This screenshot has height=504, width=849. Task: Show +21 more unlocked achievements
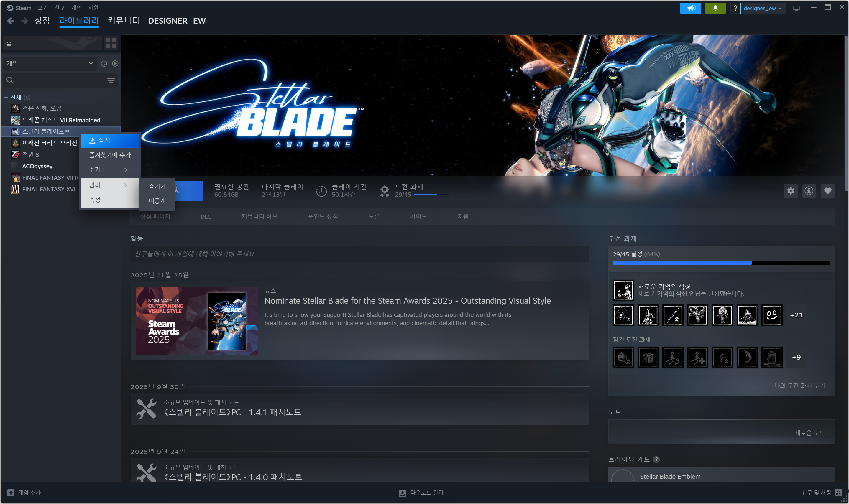796,315
